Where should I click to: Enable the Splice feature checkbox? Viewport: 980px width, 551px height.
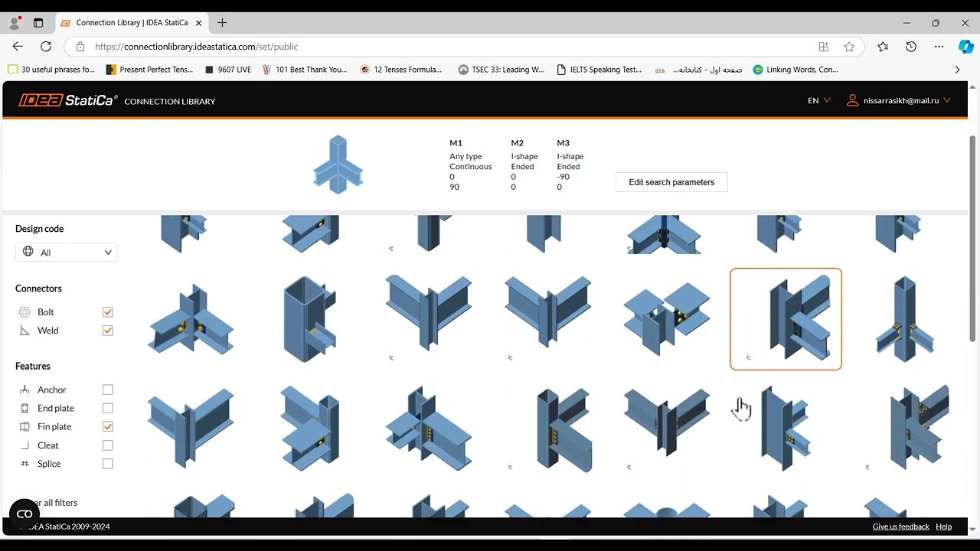click(107, 464)
